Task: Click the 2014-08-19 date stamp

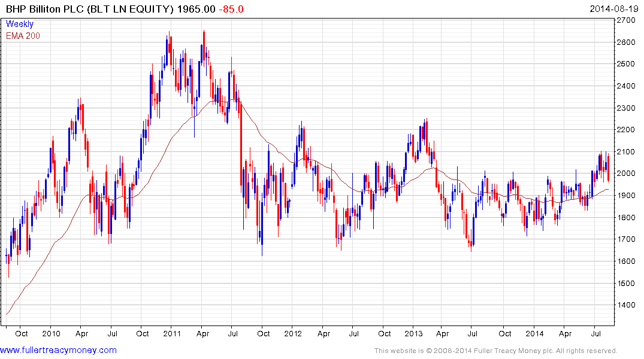Action: coord(613,8)
